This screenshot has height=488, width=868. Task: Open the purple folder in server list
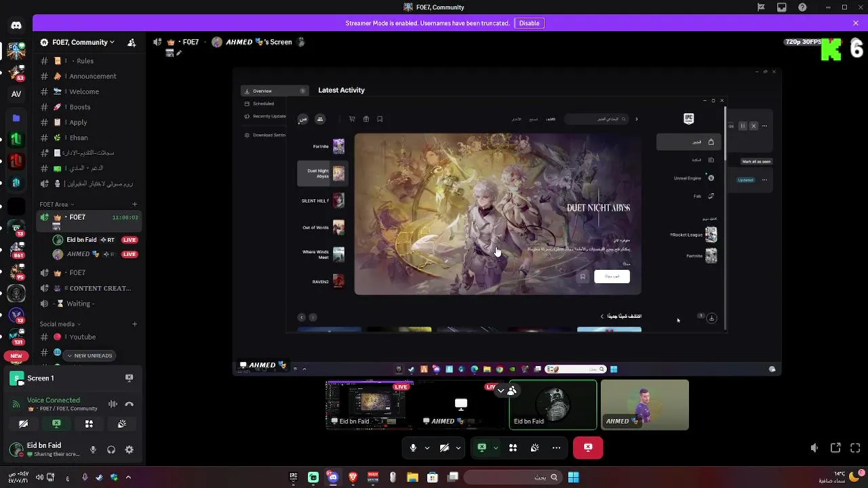point(16,118)
